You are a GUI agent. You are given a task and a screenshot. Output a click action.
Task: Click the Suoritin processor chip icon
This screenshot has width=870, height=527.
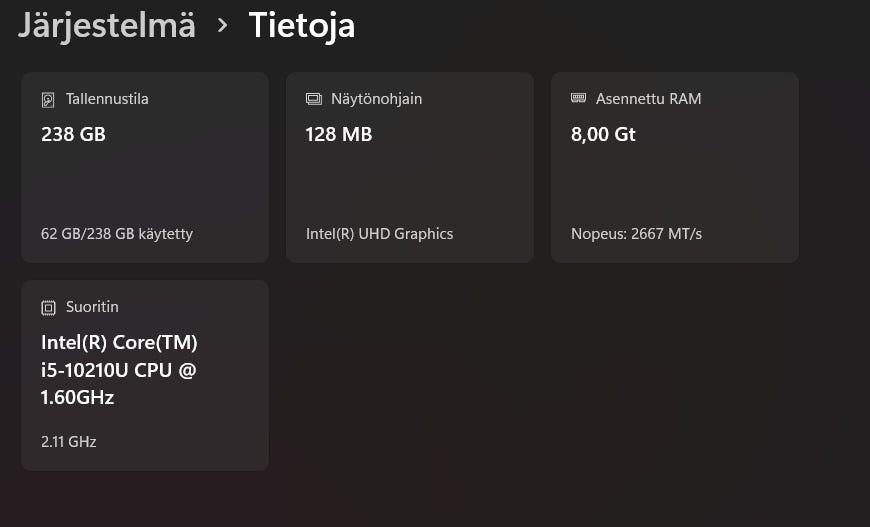48,307
